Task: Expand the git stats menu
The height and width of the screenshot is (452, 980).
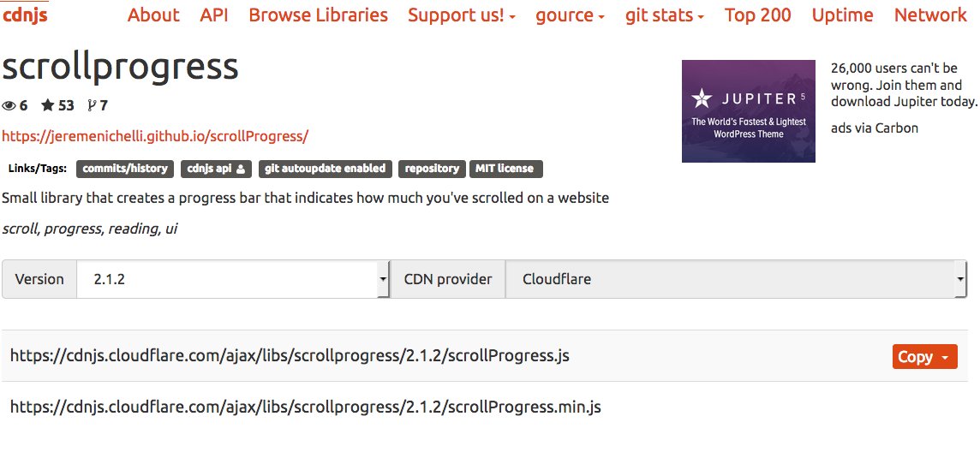Action: (x=665, y=15)
